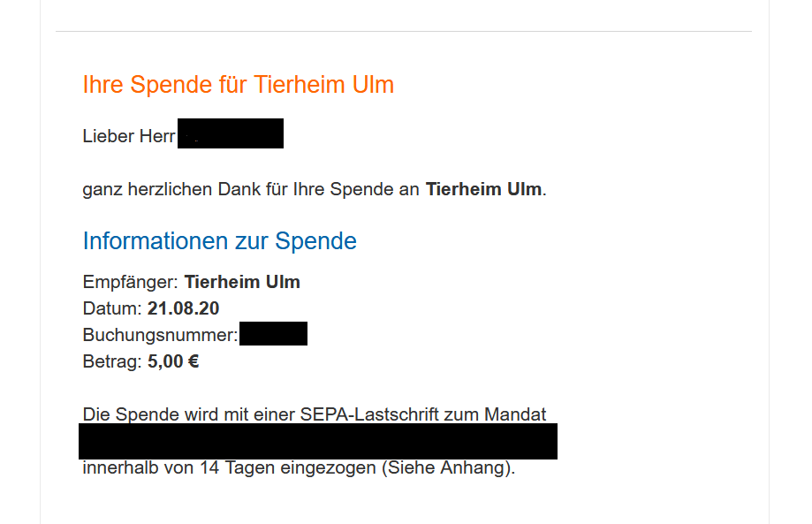Viewport: 812px width, 524px height.
Task: Click bold 'Tierheim Ulm' in the thank-you sentence
Action: [x=483, y=189]
